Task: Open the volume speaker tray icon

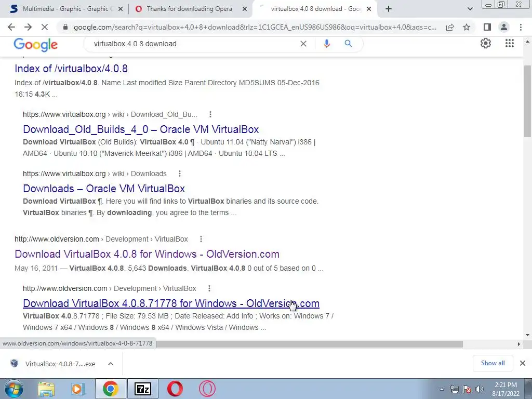Action: point(480,389)
